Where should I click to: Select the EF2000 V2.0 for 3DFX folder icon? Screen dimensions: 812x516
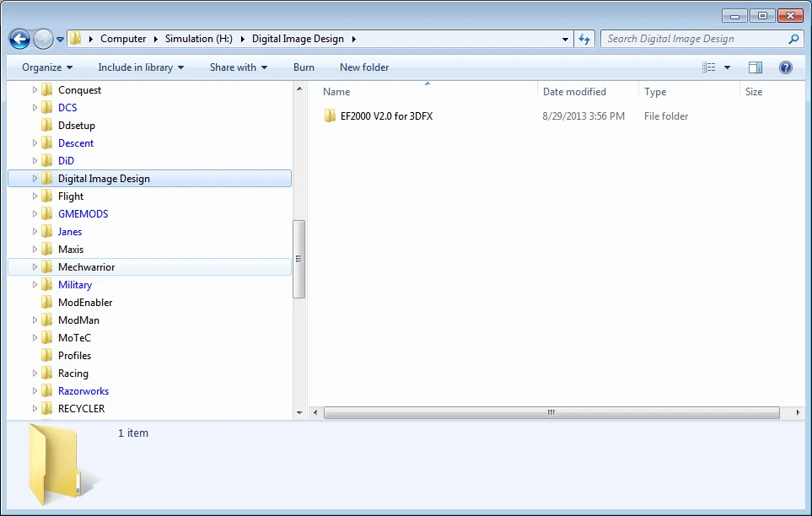tap(330, 116)
